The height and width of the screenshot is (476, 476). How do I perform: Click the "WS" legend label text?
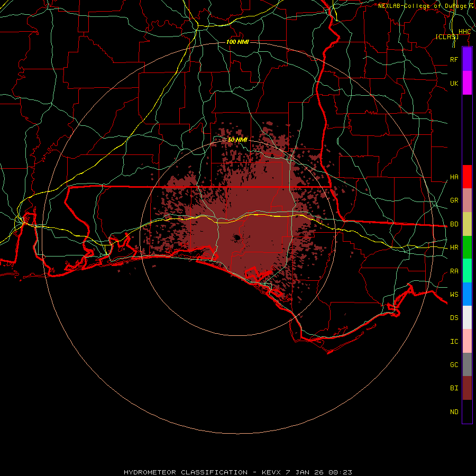click(x=454, y=295)
